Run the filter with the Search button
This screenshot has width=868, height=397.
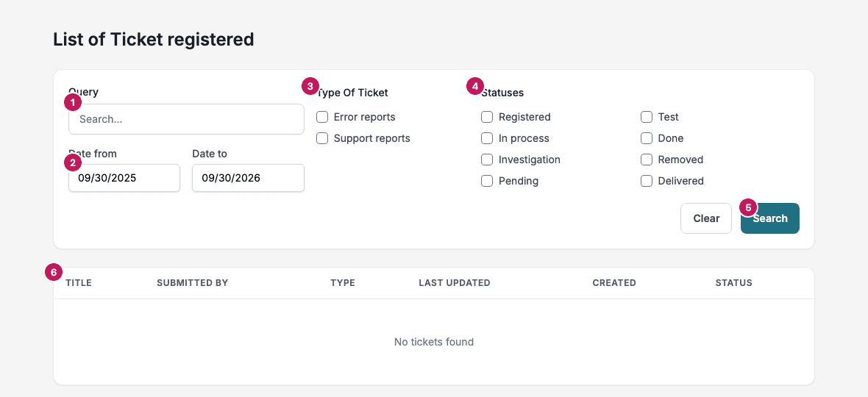pos(770,218)
